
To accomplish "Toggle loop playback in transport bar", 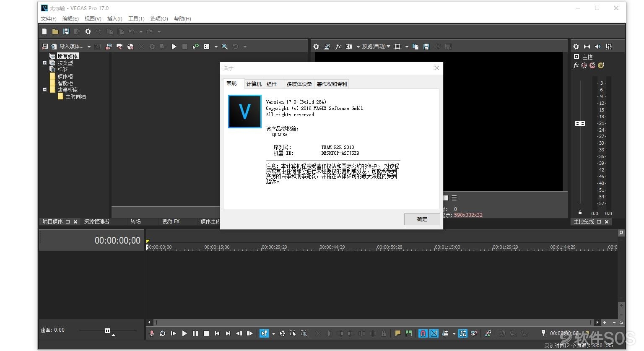I will pos(163,333).
